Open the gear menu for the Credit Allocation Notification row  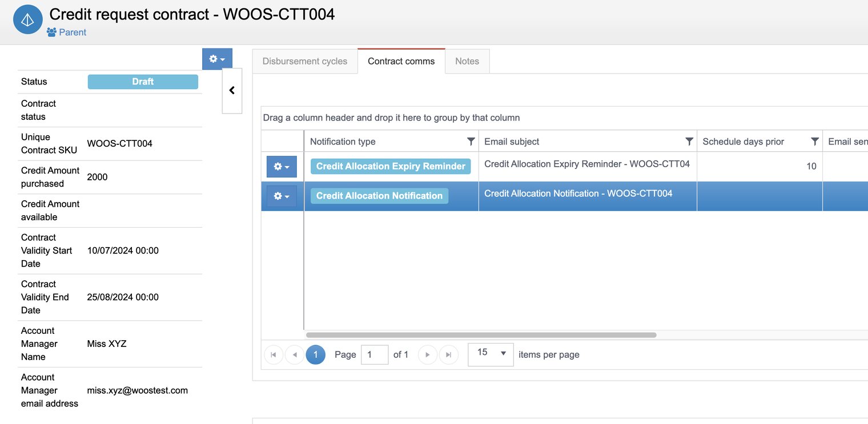click(282, 196)
